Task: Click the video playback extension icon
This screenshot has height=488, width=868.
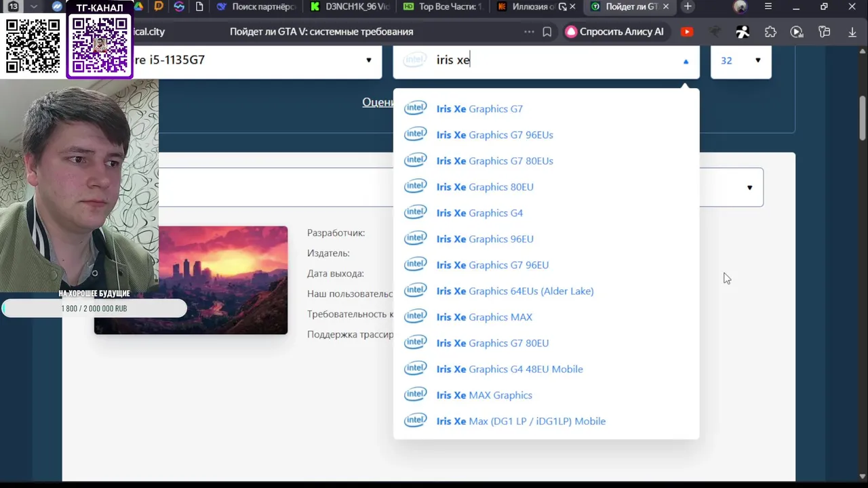Action: point(797,32)
